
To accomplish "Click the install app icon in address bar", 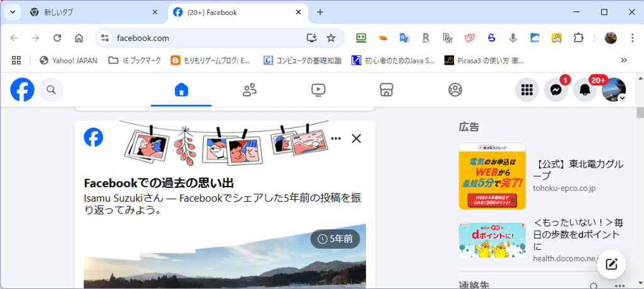I will [x=312, y=38].
